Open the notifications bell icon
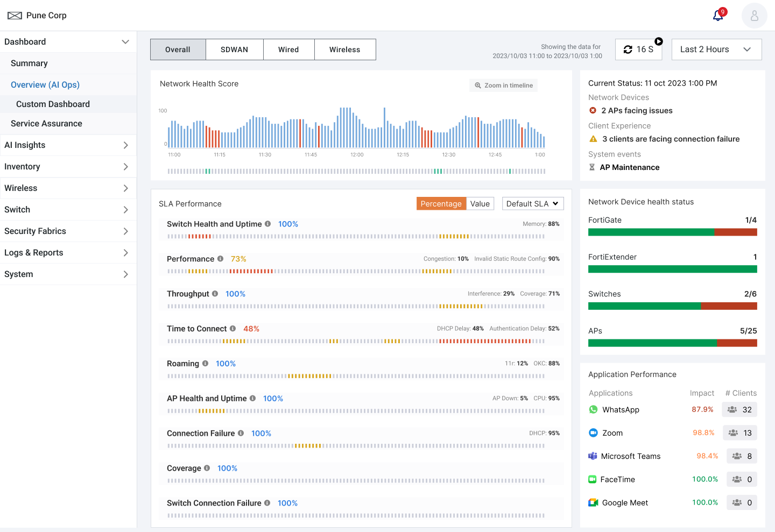Image resolution: width=775 pixels, height=532 pixels. click(x=718, y=16)
